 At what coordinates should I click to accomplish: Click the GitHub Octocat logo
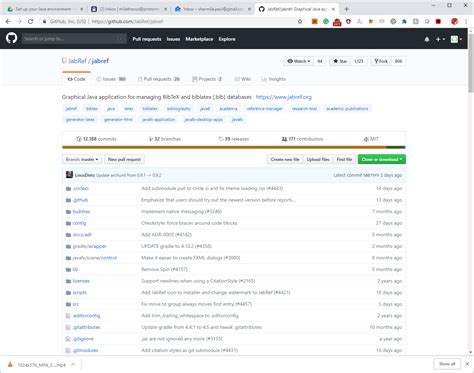[x=11, y=38]
